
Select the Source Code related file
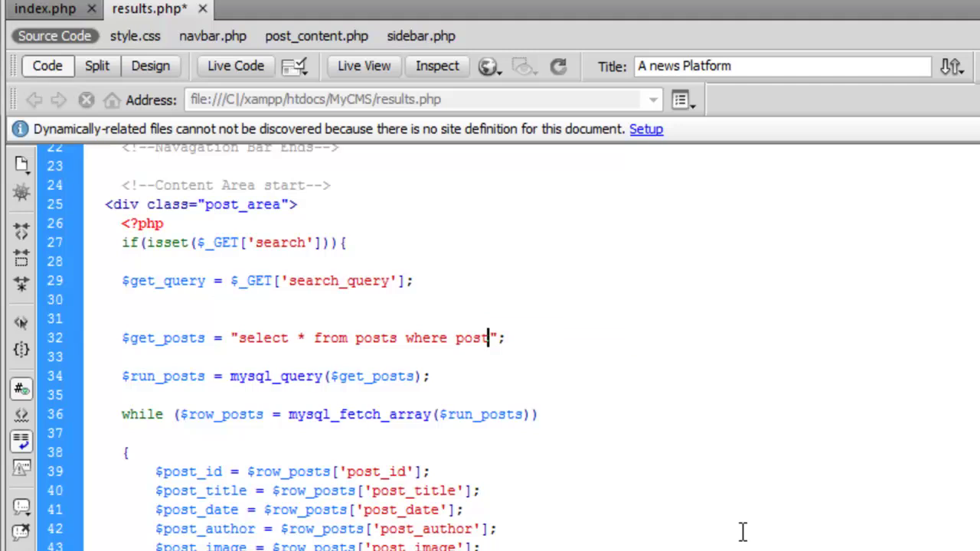(x=54, y=36)
